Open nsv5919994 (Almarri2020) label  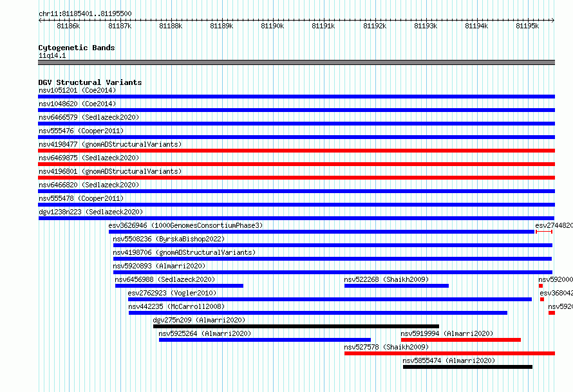click(x=447, y=333)
